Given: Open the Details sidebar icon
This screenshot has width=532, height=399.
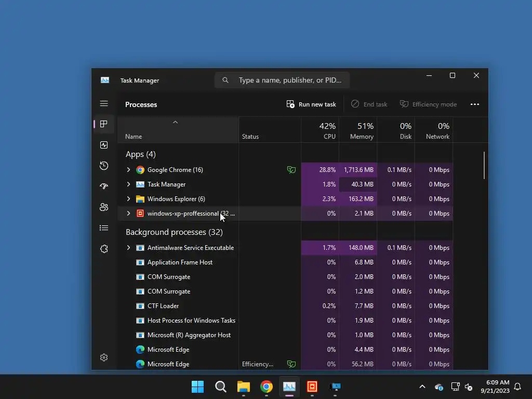Looking at the screenshot, I should tap(104, 228).
